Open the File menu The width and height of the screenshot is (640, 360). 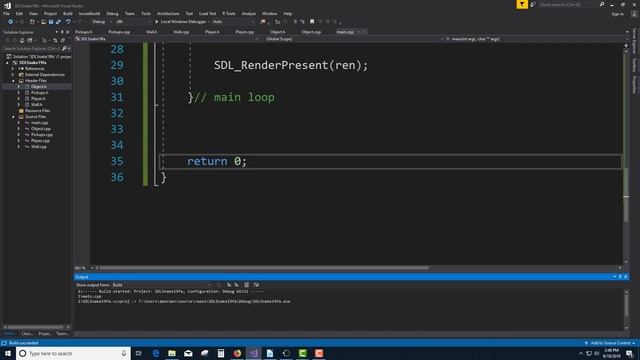click(x=7, y=13)
